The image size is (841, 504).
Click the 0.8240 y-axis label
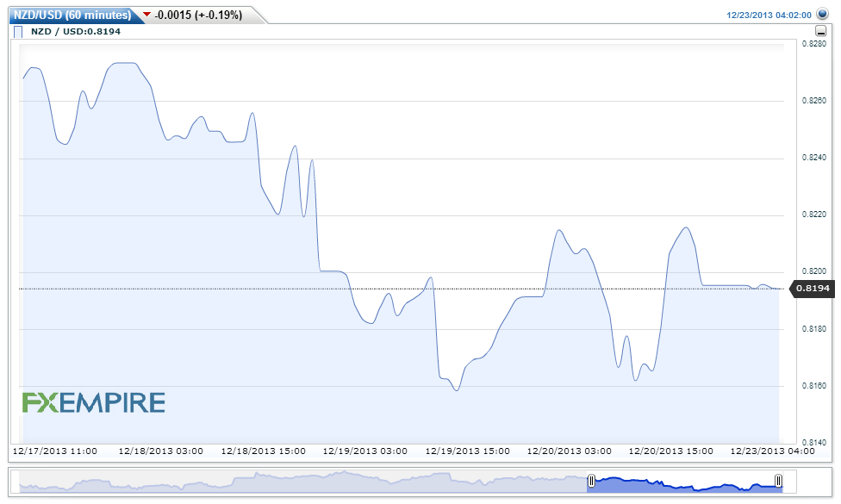coord(813,158)
